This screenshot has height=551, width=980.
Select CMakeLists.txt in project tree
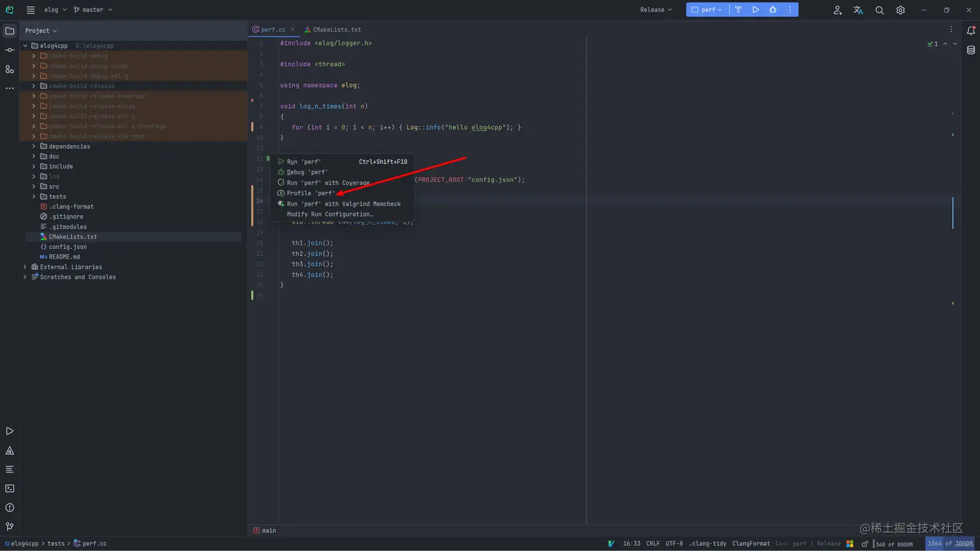click(x=73, y=237)
